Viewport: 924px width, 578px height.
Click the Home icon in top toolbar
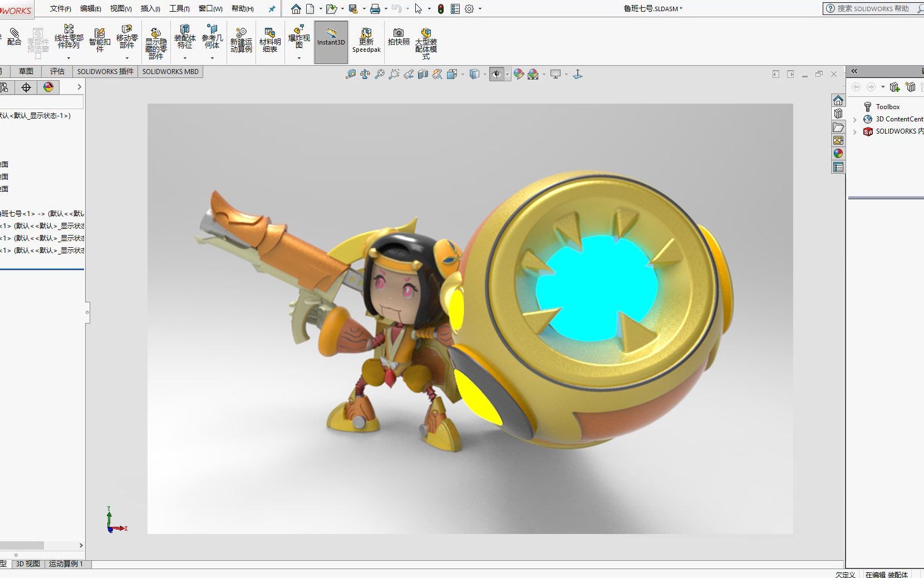(296, 9)
